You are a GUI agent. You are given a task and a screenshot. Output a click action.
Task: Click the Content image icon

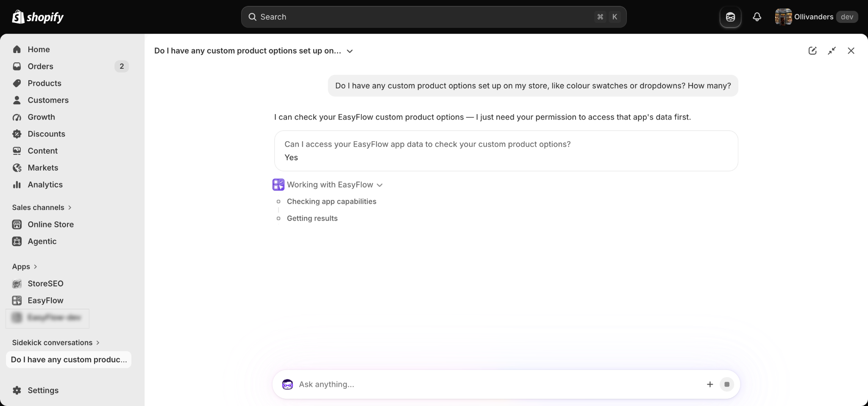click(x=17, y=151)
